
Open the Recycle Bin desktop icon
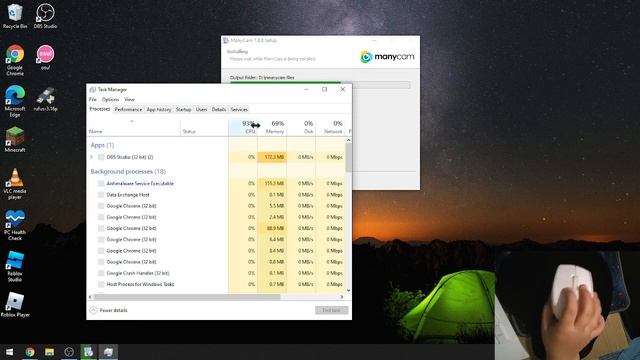(15, 16)
